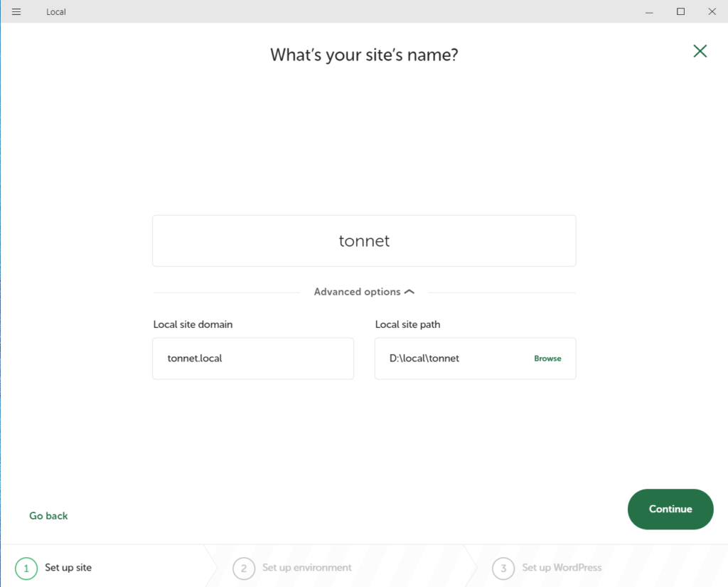
Task: Collapse Advanced options using the chevron arrow
Action: tap(409, 292)
